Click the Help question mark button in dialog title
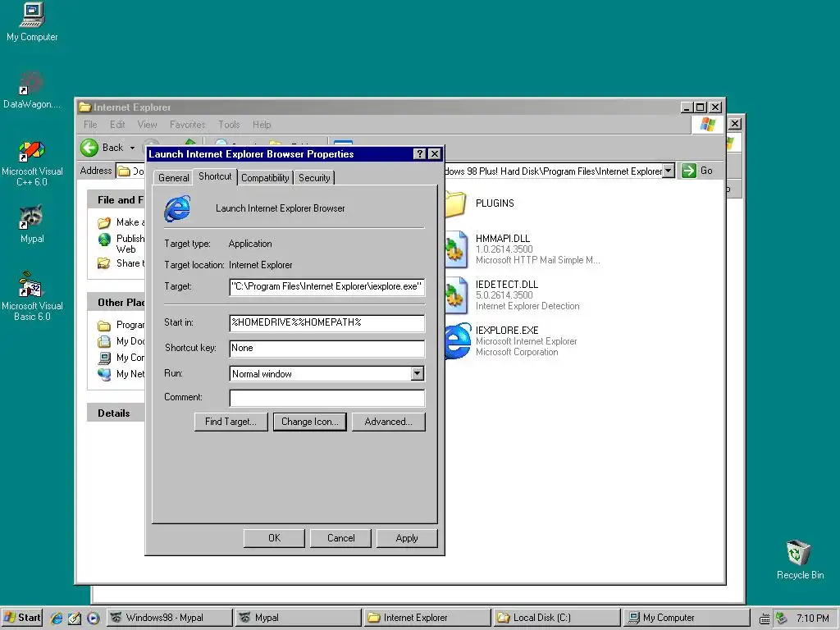Viewport: 840px width, 630px height. point(420,154)
